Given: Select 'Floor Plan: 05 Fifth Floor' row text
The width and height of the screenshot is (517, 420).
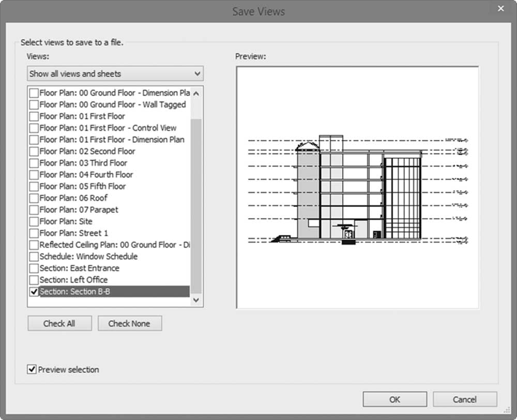Looking at the screenshot, I should (82, 186).
